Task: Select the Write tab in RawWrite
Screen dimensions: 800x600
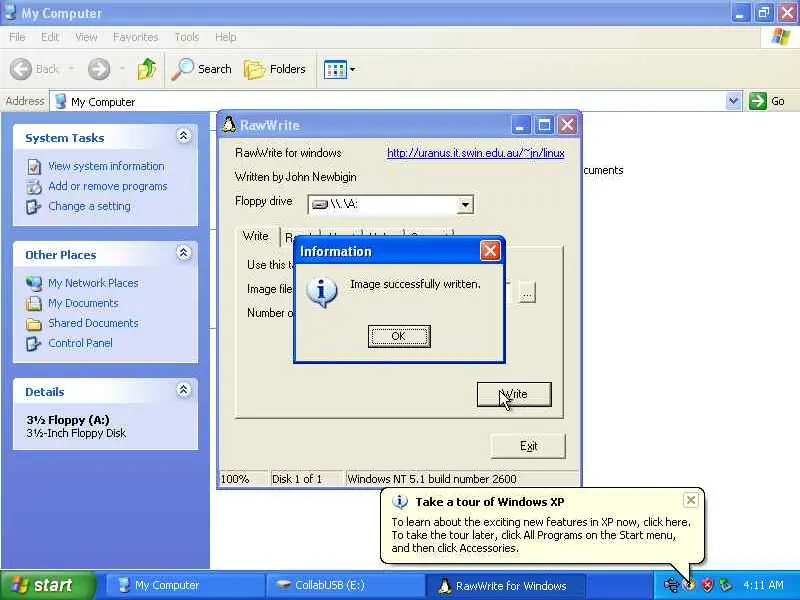Action: coord(256,236)
